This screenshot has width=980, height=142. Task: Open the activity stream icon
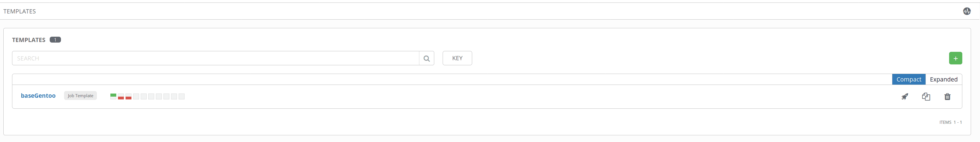pos(967,11)
